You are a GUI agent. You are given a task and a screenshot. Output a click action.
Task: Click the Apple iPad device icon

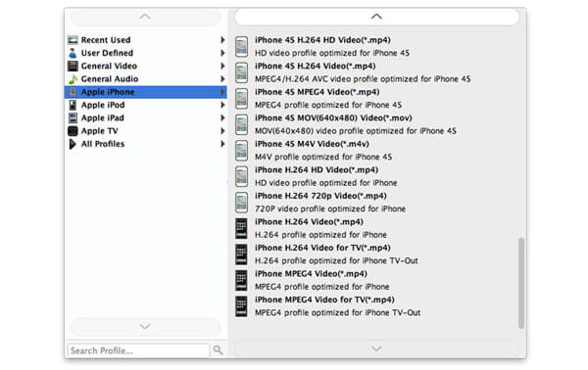coord(73,118)
